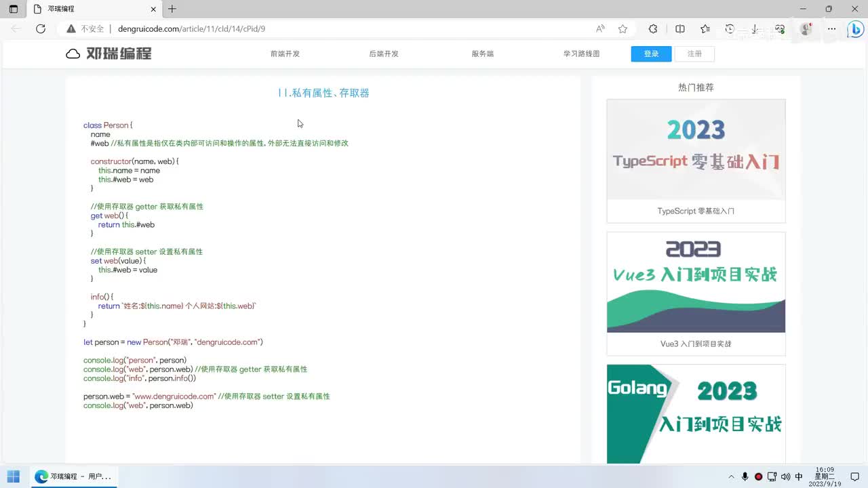Click the 热门推荐 heading
This screenshot has height=488, width=868.
[696, 87]
